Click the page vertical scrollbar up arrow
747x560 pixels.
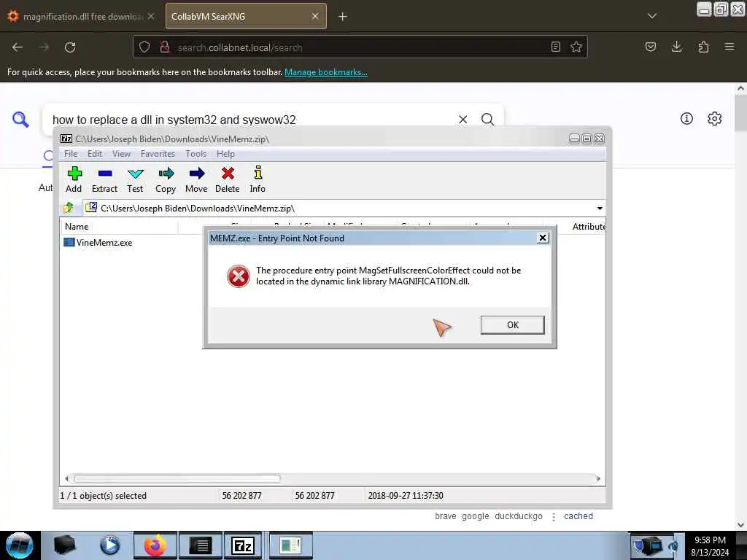coord(741,88)
